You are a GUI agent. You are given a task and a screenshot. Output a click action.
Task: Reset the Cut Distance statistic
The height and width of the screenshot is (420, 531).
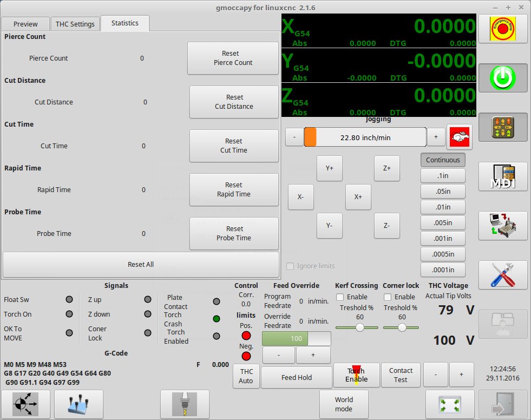[234, 102]
